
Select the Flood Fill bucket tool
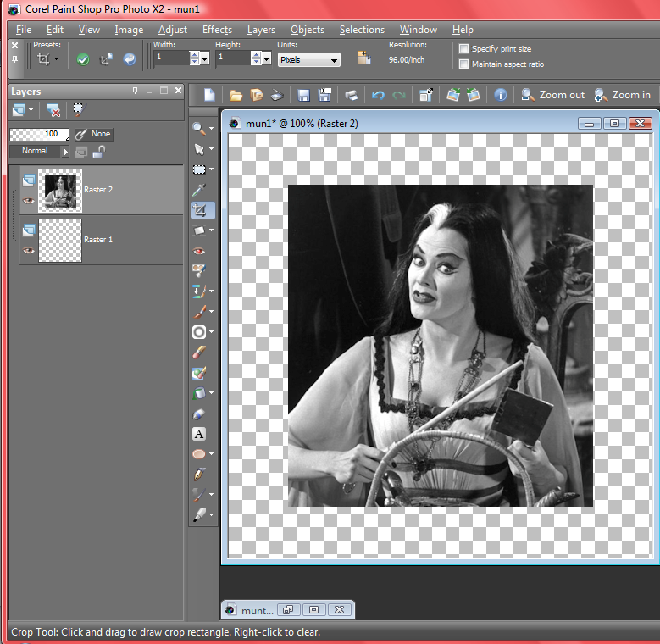tap(198, 393)
